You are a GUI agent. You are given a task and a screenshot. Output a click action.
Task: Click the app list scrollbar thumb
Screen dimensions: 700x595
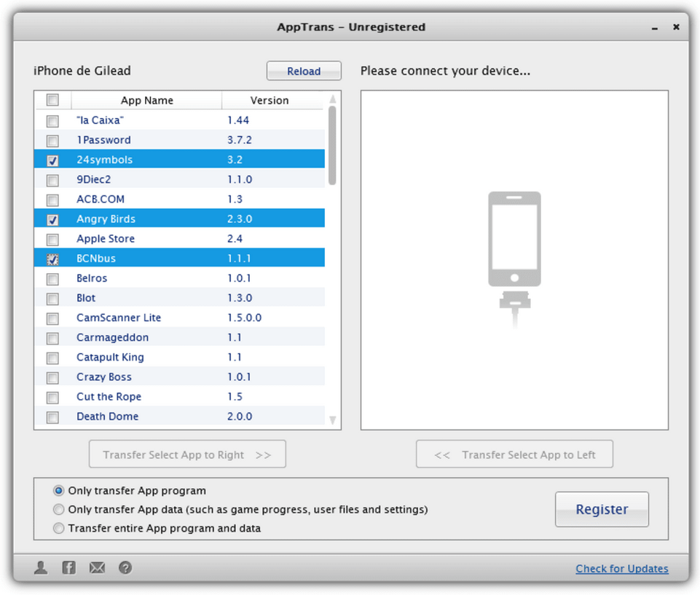332,145
